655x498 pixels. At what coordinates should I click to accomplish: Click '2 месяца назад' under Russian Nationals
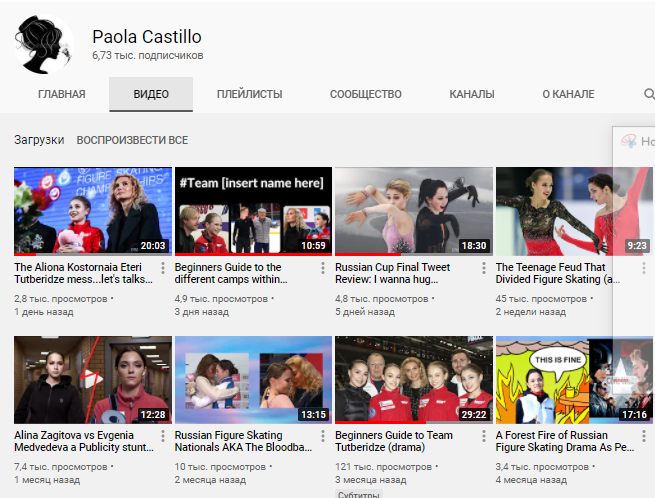210,480
